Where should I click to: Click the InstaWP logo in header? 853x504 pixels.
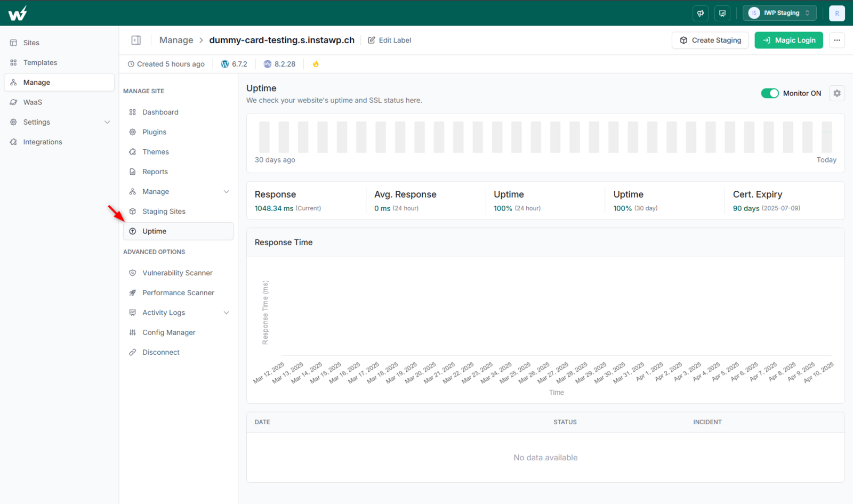click(x=18, y=13)
